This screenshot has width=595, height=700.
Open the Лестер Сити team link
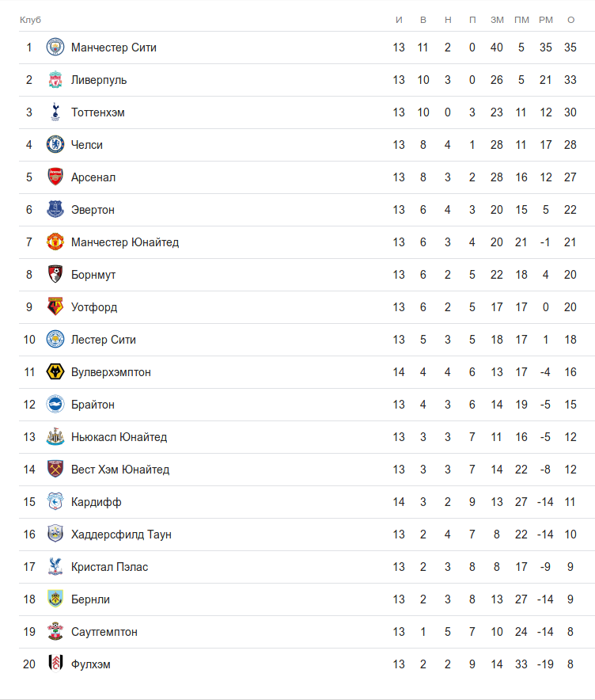click(x=104, y=340)
